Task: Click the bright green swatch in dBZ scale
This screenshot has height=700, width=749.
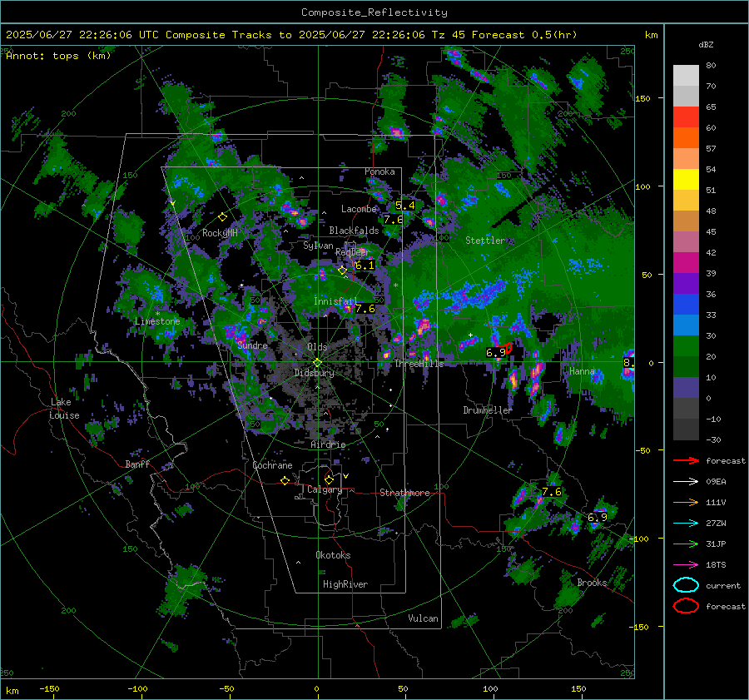Action: tap(686, 346)
